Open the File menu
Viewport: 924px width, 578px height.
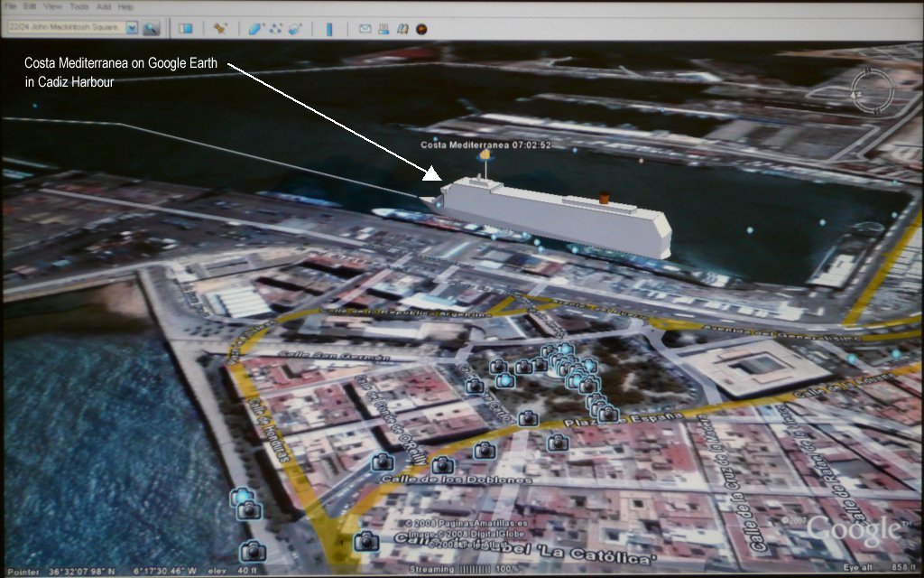[x=10, y=6]
